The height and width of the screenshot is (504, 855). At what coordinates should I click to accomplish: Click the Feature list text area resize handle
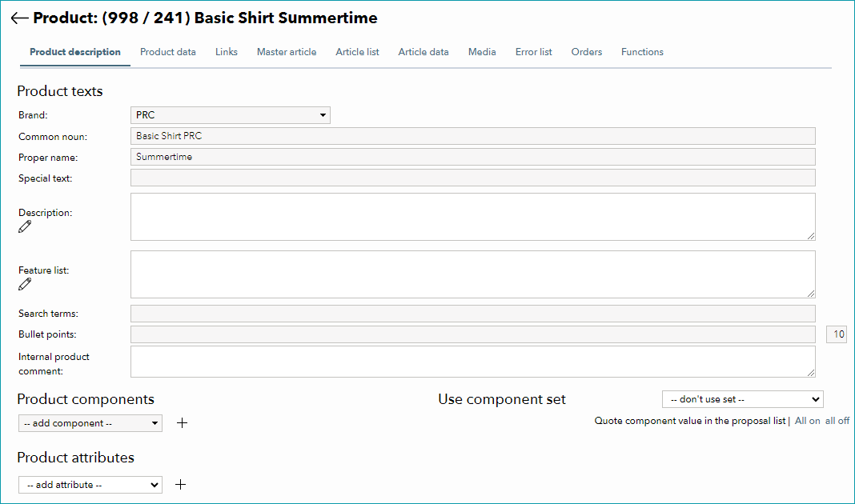[811, 294]
